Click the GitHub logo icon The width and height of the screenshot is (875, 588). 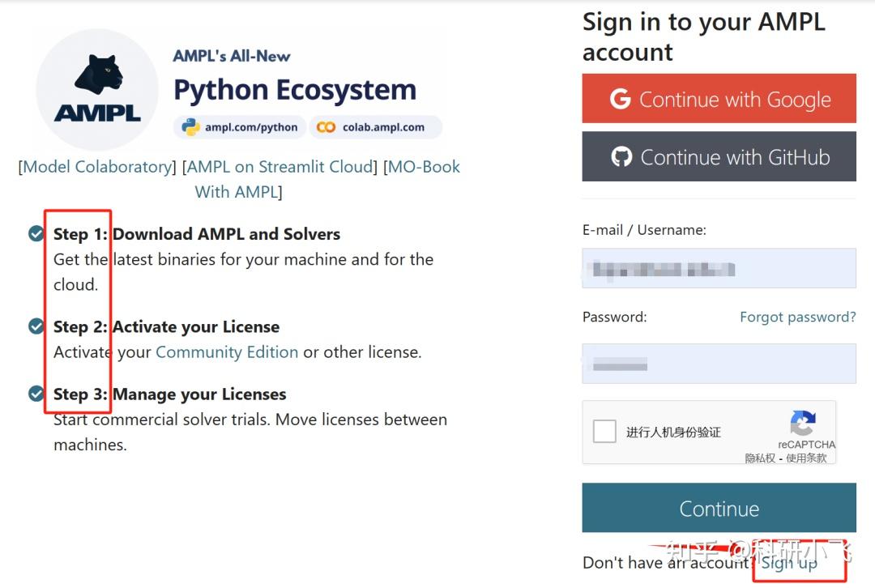point(621,156)
